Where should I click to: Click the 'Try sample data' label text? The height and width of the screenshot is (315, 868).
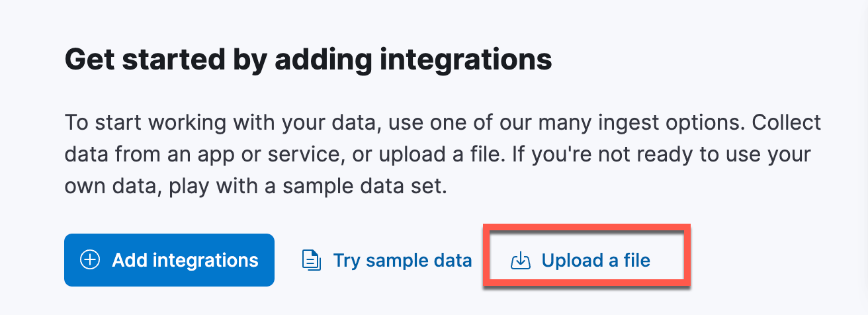point(402,260)
